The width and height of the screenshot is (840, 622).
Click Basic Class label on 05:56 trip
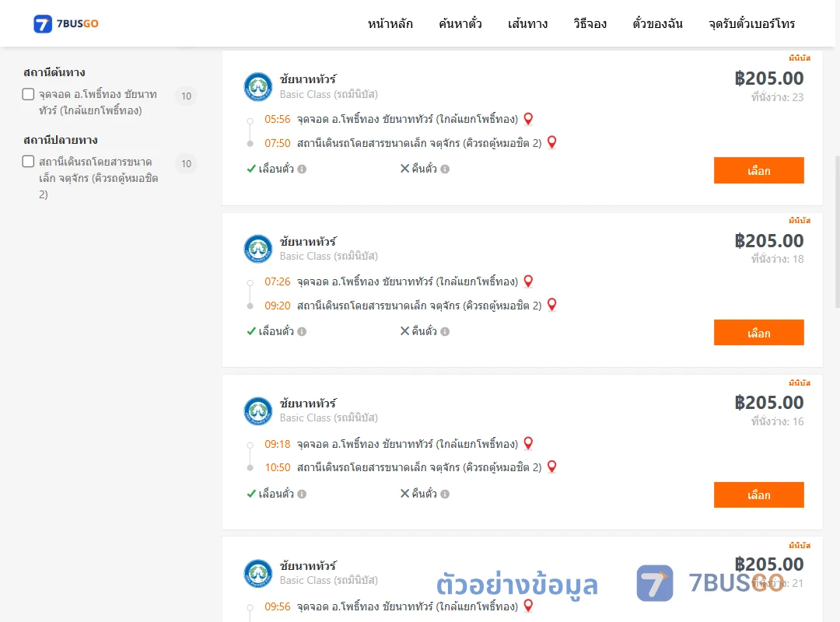[x=328, y=94]
